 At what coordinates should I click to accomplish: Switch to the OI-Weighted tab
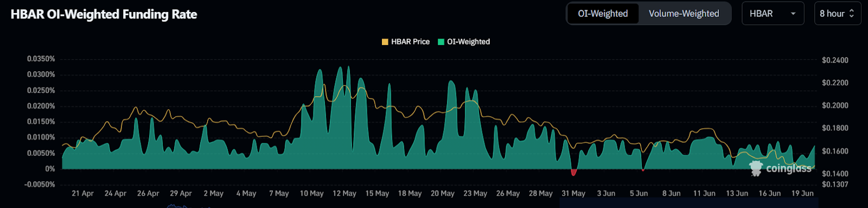pyautogui.click(x=603, y=14)
